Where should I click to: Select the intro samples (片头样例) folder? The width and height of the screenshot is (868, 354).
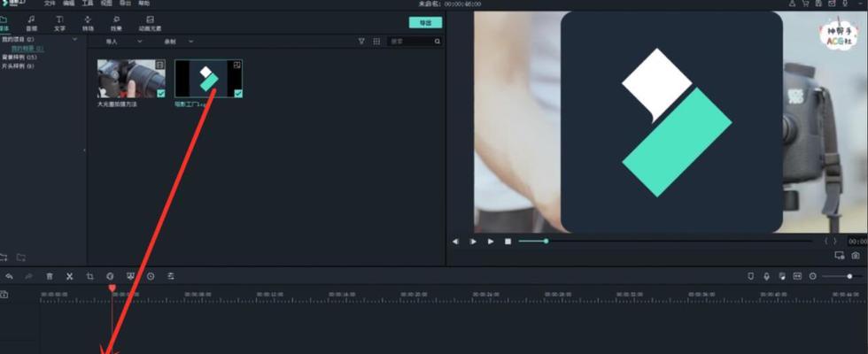(x=18, y=65)
